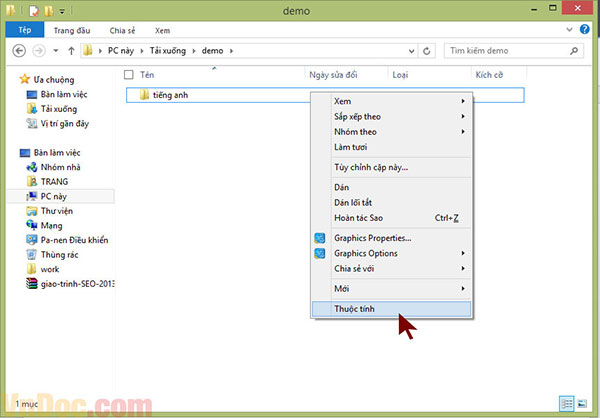Screen dimensions: 600x418
Task: Click demo in address path
Action: (x=212, y=51)
